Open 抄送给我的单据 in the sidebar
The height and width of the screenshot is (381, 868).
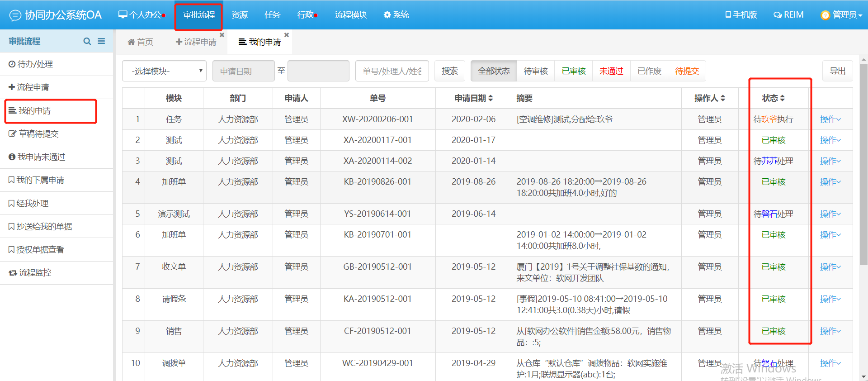pyautogui.click(x=57, y=227)
